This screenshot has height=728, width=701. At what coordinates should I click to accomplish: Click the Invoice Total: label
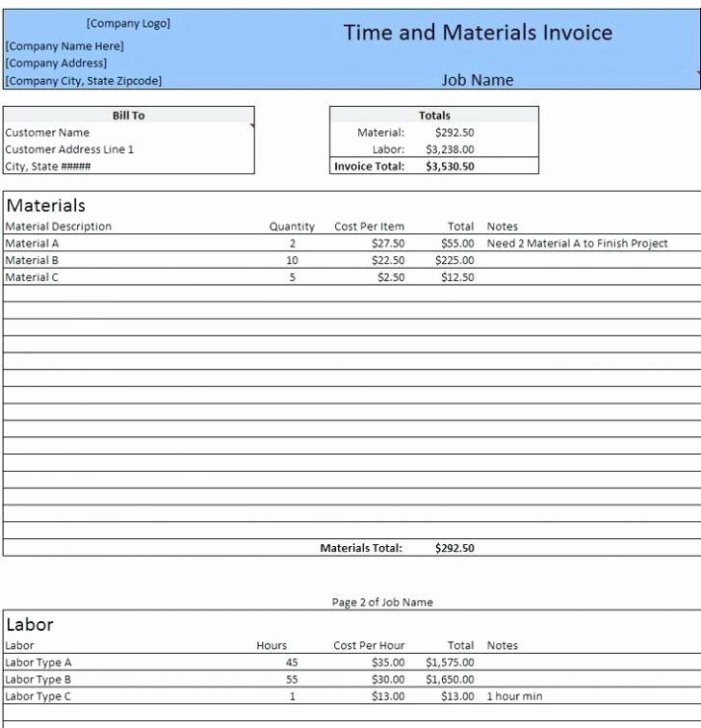point(369,167)
